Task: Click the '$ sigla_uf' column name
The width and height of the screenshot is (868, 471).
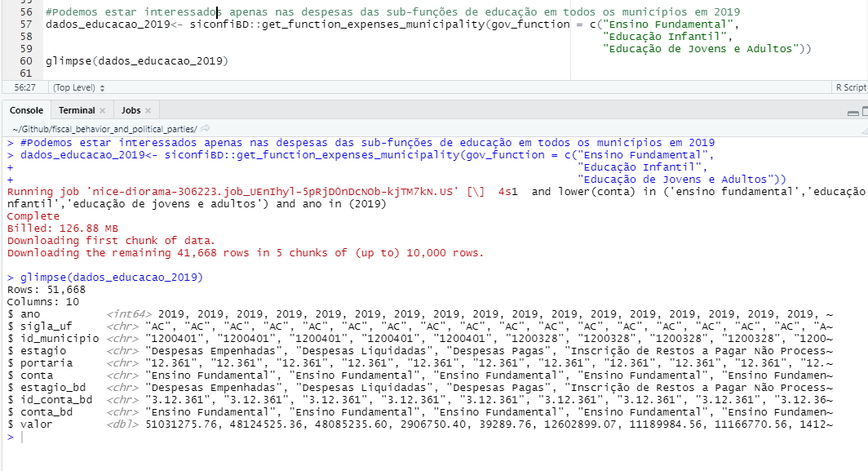Action: (x=39, y=327)
